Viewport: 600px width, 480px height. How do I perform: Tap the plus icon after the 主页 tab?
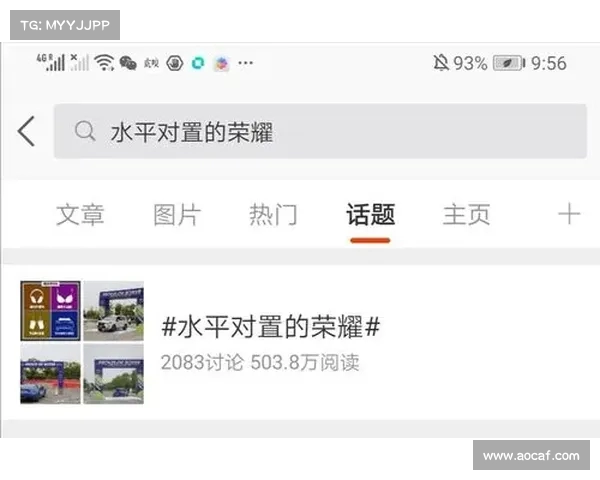pos(568,214)
